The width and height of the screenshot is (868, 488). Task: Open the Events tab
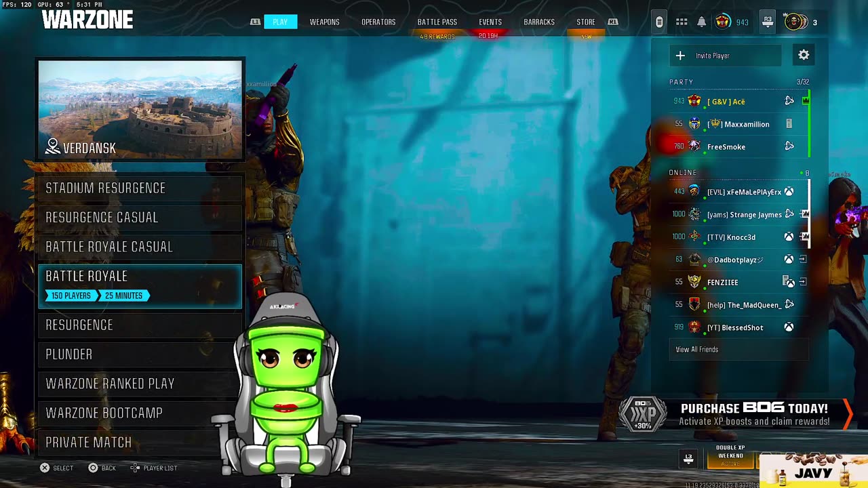click(490, 22)
